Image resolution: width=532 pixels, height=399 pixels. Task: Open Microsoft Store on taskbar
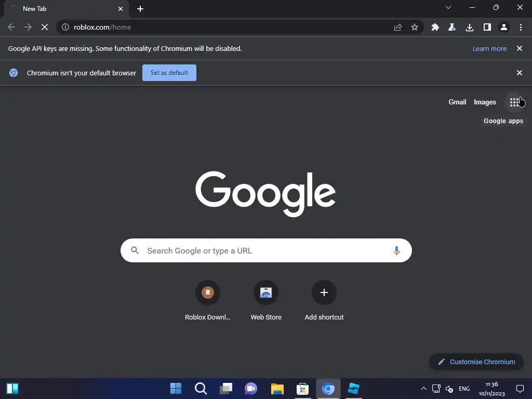[x=302, y=389]
